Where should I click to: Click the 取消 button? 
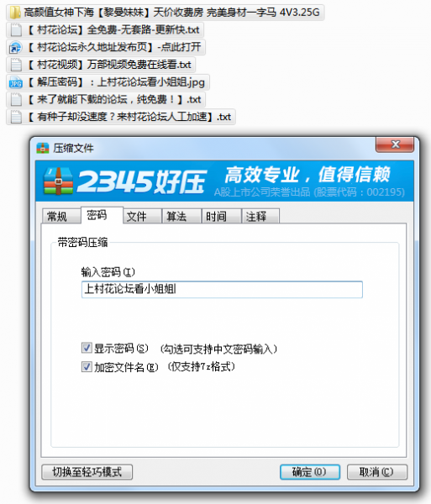pos(377,472)
